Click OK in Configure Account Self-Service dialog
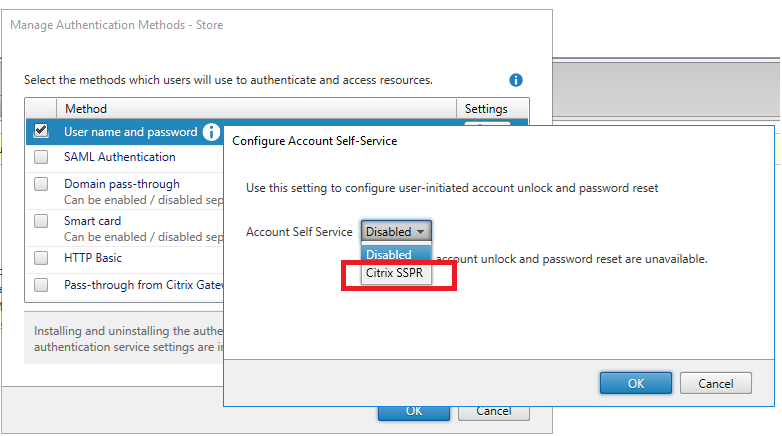Screen dimensions: 782x436 635,383
